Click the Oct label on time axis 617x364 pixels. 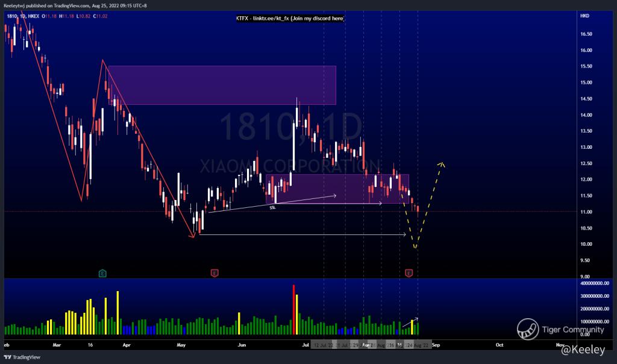(x=500, y=345)
